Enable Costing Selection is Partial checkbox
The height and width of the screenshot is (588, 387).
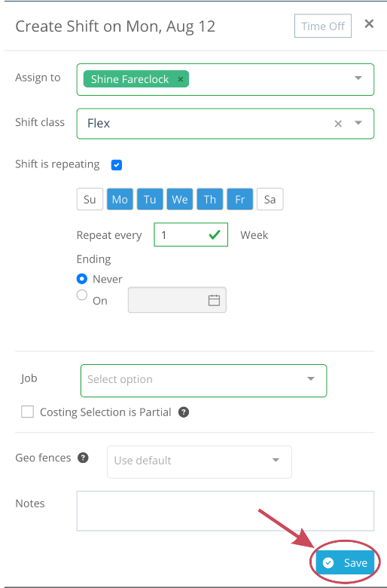(x=27, y=412)
